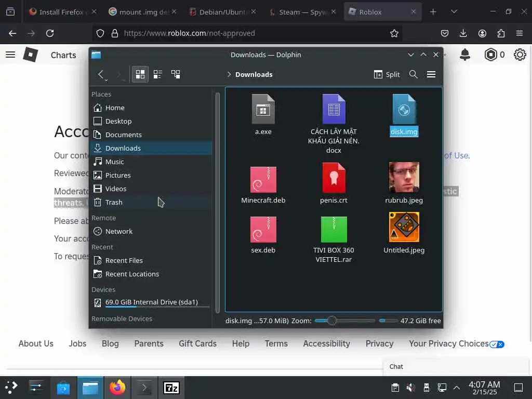This screenshot has height=399, width=532.
Task: Click Dolphin window title bar icon
Action: click(96, 55)
